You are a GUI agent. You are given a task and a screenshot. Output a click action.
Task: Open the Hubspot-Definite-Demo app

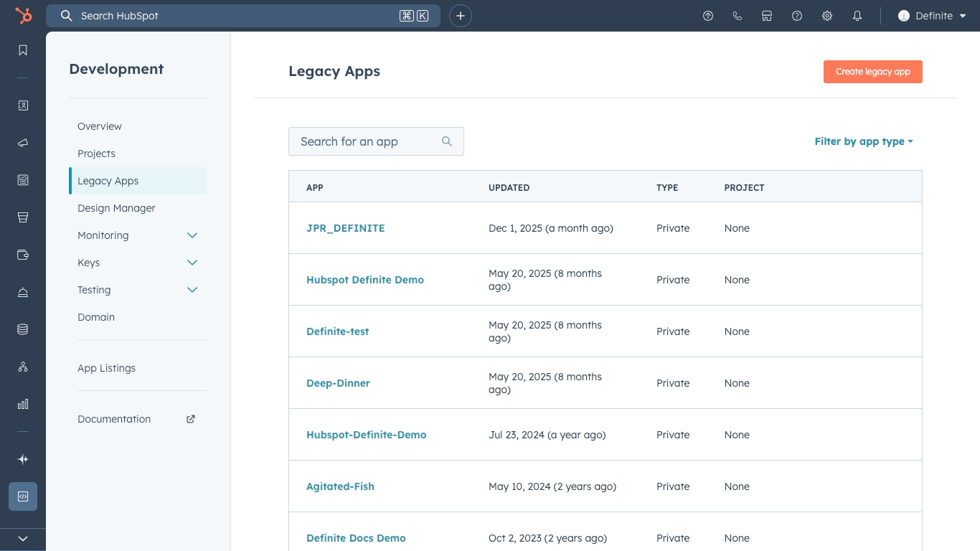[x=366, y=435]
